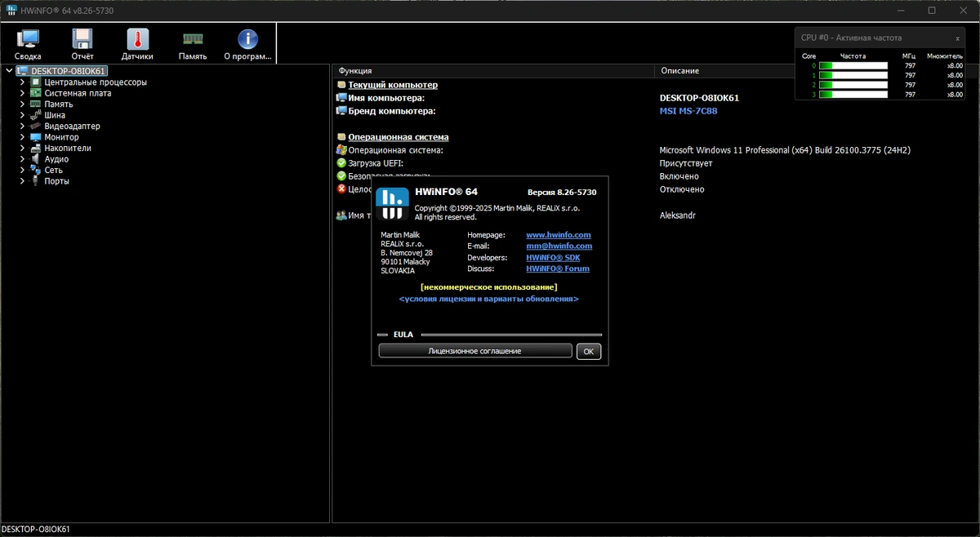Expand the Монитор tree node

[23, 137]
